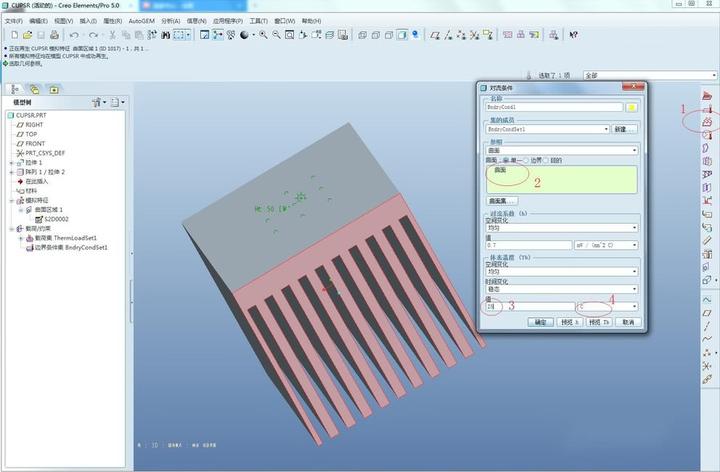This screenshot has height=472, width=720.
Task: Toggle the datum plane display icon
Action: (435, 35)
